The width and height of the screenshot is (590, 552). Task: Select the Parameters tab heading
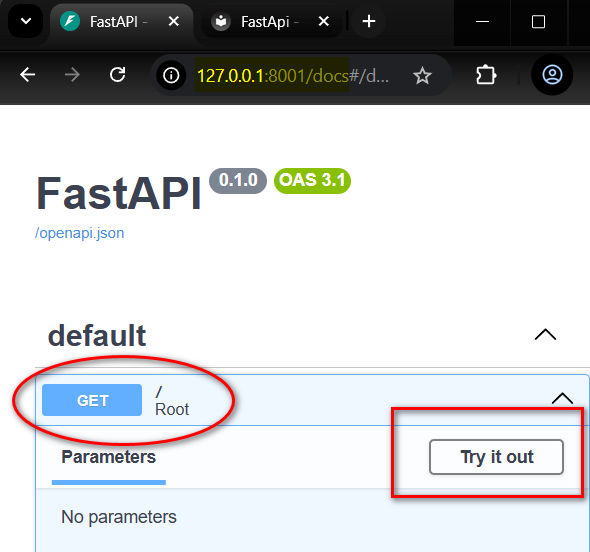pos(108,457)
